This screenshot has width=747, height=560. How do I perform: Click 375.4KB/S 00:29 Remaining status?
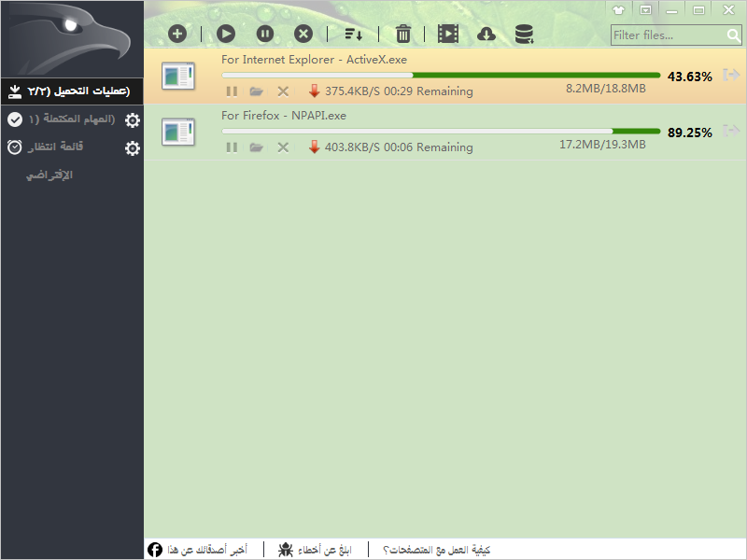tap(399, 91)
